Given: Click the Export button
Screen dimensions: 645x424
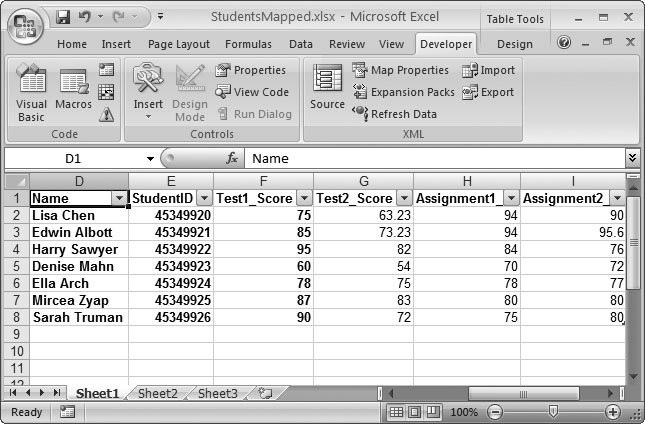Looking at the screenshot, I should pyautogui.click(x=489, y=92).
